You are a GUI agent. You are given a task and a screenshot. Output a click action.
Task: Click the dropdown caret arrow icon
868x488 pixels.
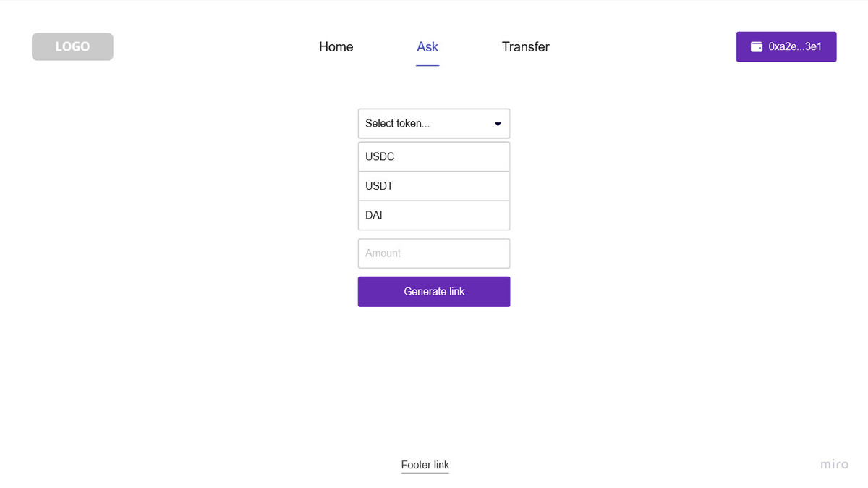[498, 124]
